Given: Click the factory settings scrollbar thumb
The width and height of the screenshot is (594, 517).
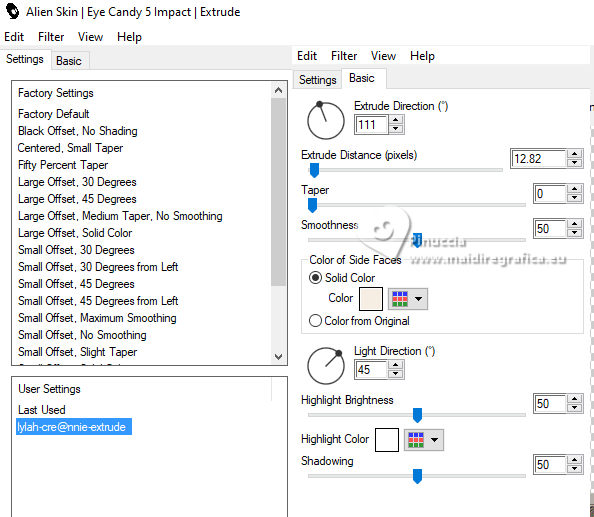Looking at the screenshot, I should [278, 192].
